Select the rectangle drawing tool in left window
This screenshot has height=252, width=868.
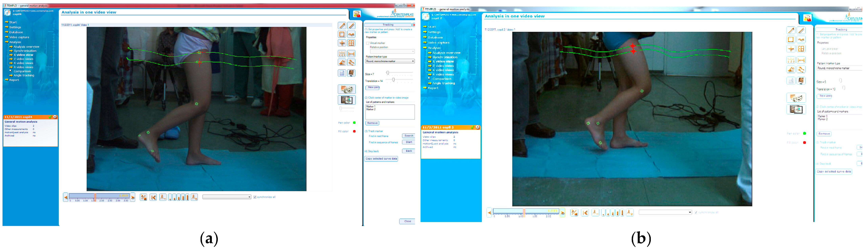(342, 34)
